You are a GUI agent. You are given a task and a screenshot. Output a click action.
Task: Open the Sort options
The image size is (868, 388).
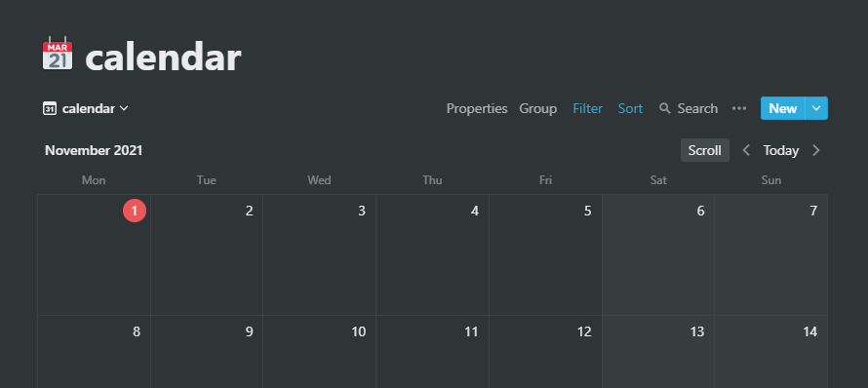pos(630,108)
